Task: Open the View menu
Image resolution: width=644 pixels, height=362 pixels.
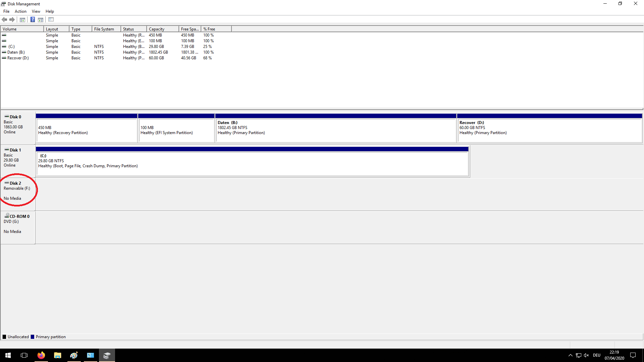Action: tap(36, 11)
